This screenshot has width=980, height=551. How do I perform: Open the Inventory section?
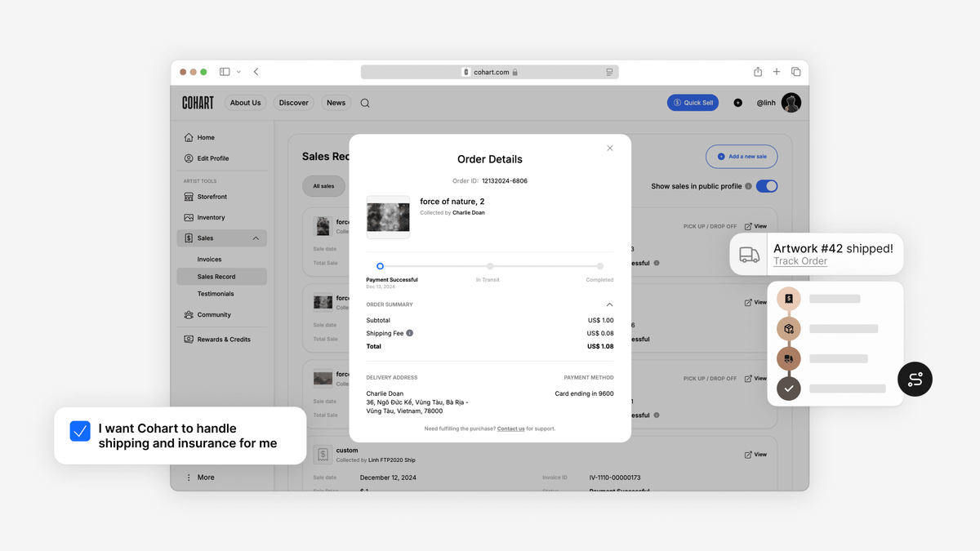pyautogui.click(x=204, y=217)
